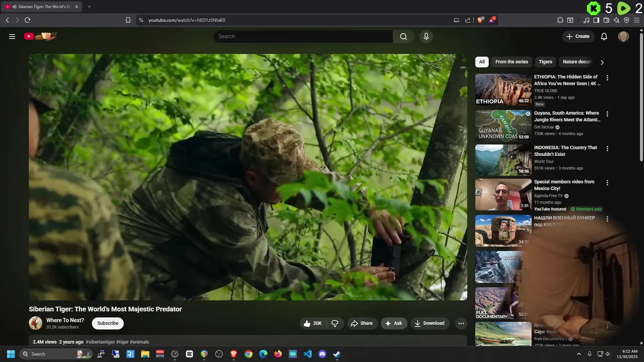The height and width of the screenshot is (362, 644).
Task: Select the Tigers filter chip
Action: (545, 62)
